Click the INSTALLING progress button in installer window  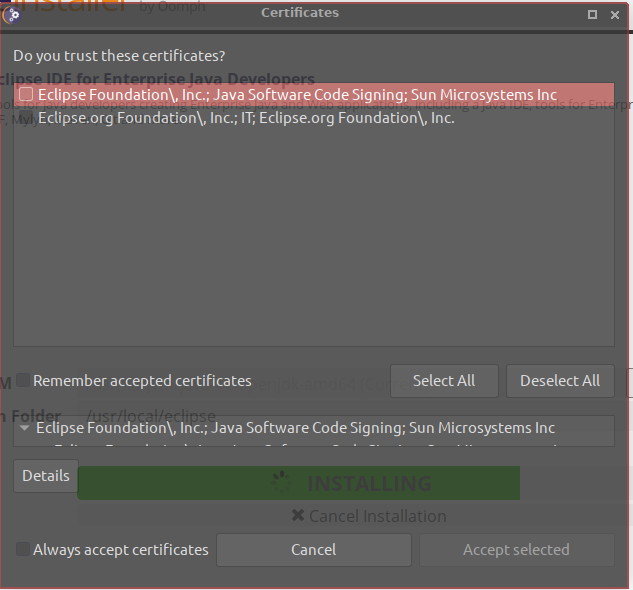(299, 483)
